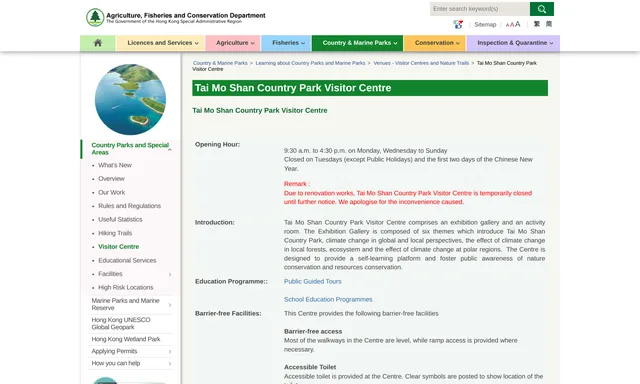Viewport: 640px width, 384px height.
Task: Expand Marine Parks and Marine Reserve
Action: coord(170,305)
